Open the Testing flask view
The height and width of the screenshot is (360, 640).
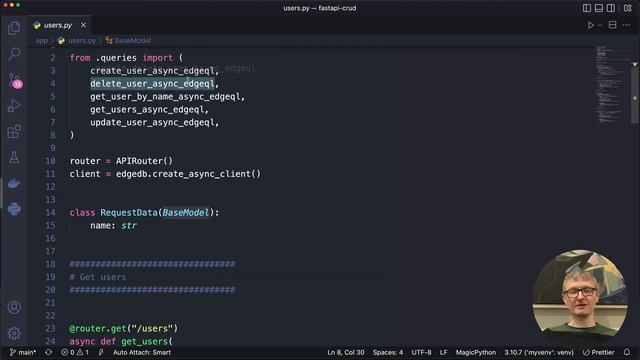14,157
